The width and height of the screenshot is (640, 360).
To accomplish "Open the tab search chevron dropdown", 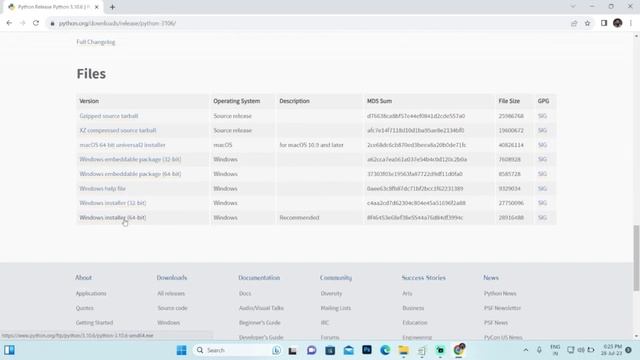I will [573, 7].
